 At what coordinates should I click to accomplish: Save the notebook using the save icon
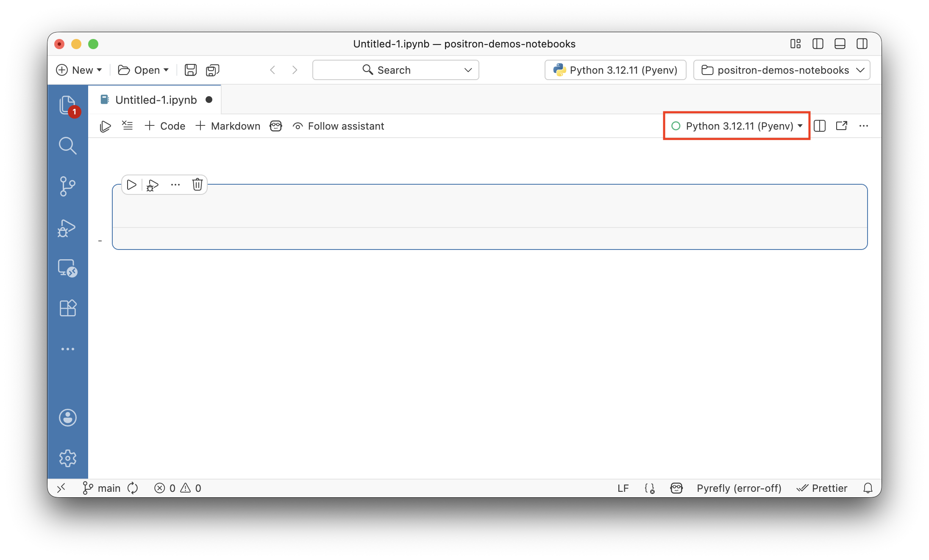[x=190, y=70]
